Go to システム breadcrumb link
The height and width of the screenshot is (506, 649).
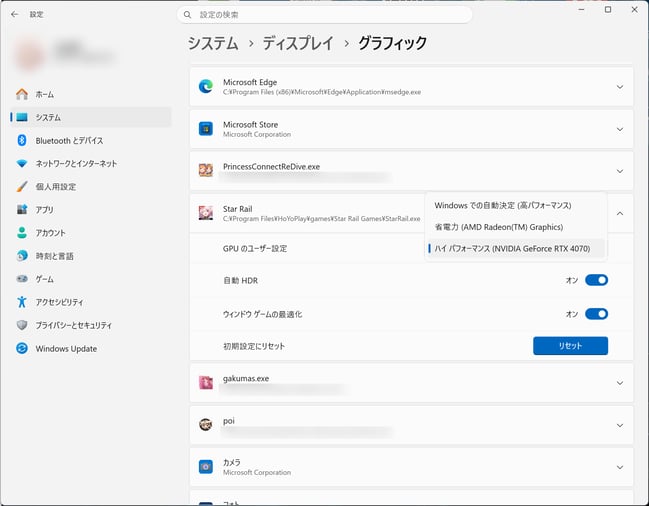pyautogui.click(x=213, y=43)
